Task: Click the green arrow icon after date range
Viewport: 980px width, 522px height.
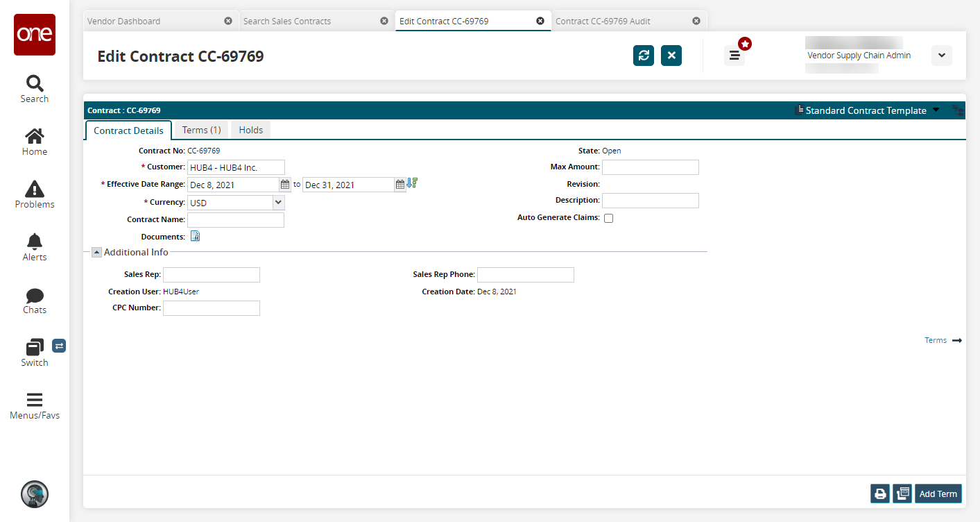Action: click(412, 183)
